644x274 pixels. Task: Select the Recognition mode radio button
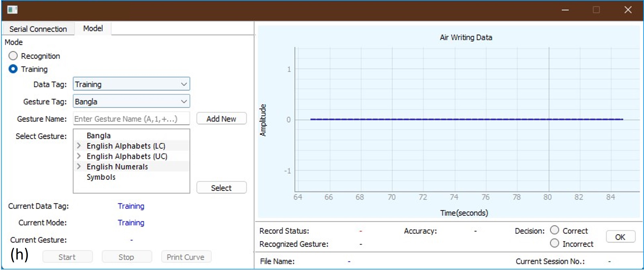[x=13, y=56]
